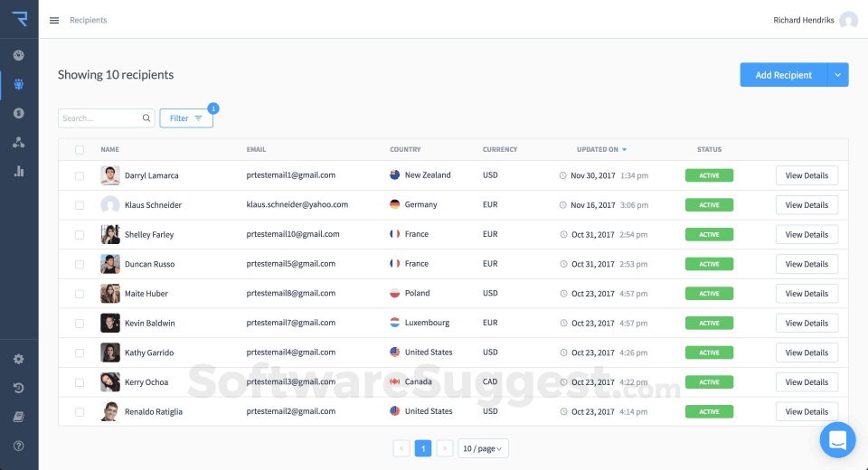
Task: Click Shelley Farley's avatar photo
Action: point(110,234)
